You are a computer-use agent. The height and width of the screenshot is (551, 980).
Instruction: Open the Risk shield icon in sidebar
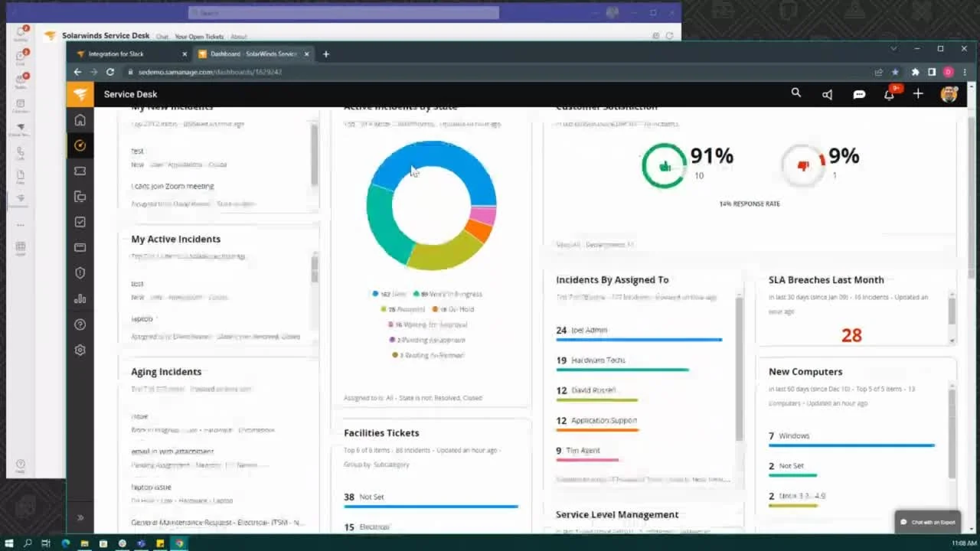click(x=80, y=273)
